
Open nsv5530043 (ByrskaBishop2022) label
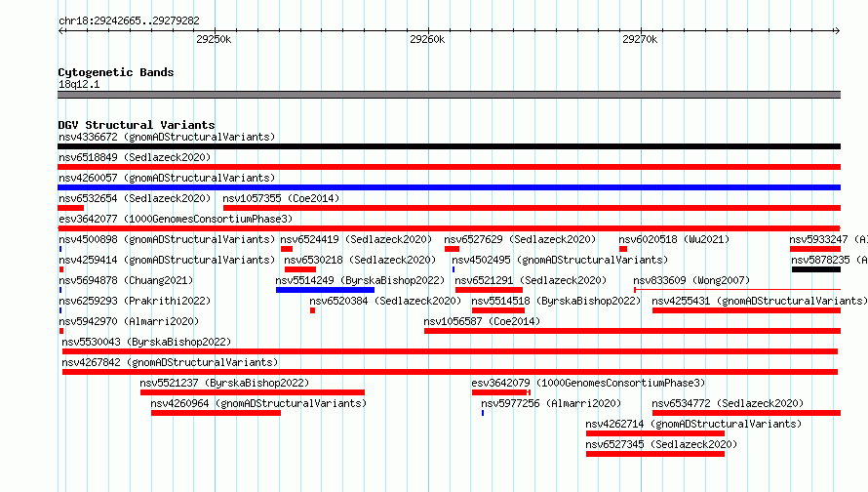(146, 342)
